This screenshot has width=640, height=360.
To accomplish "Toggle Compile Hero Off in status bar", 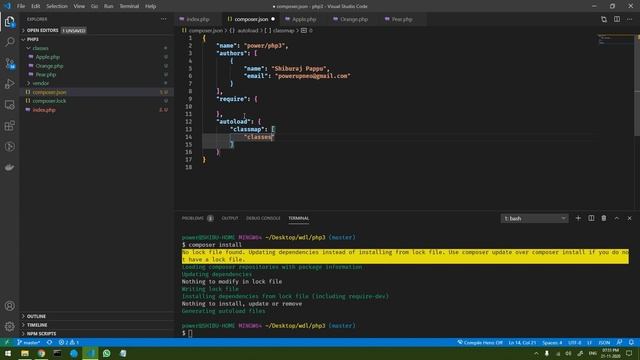I will pyautogui.click(x=480, y=342).
